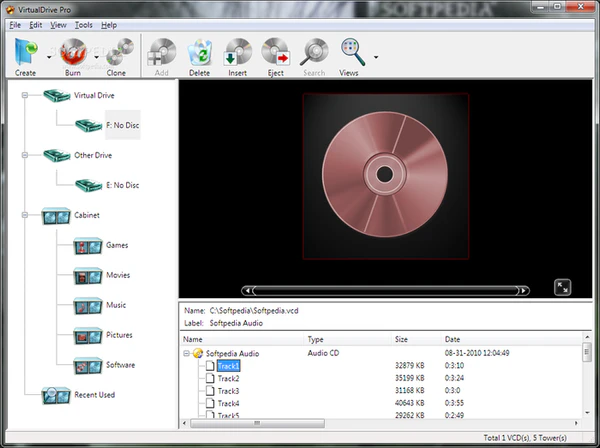Open the File menu
600x448 pixels.
point(14,24)
